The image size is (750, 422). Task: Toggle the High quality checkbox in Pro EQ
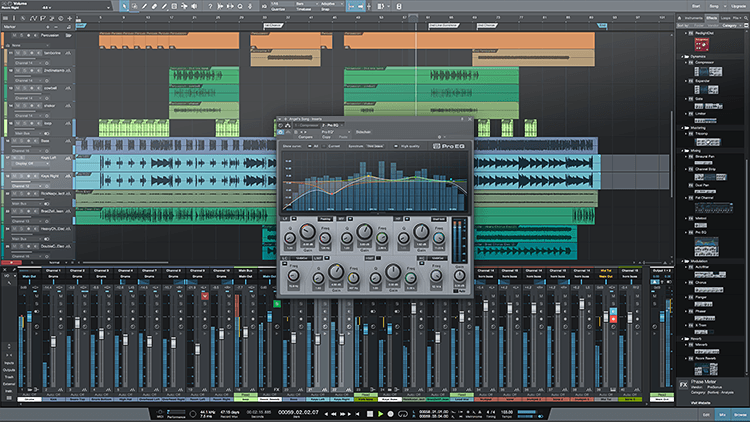(396, 146)
